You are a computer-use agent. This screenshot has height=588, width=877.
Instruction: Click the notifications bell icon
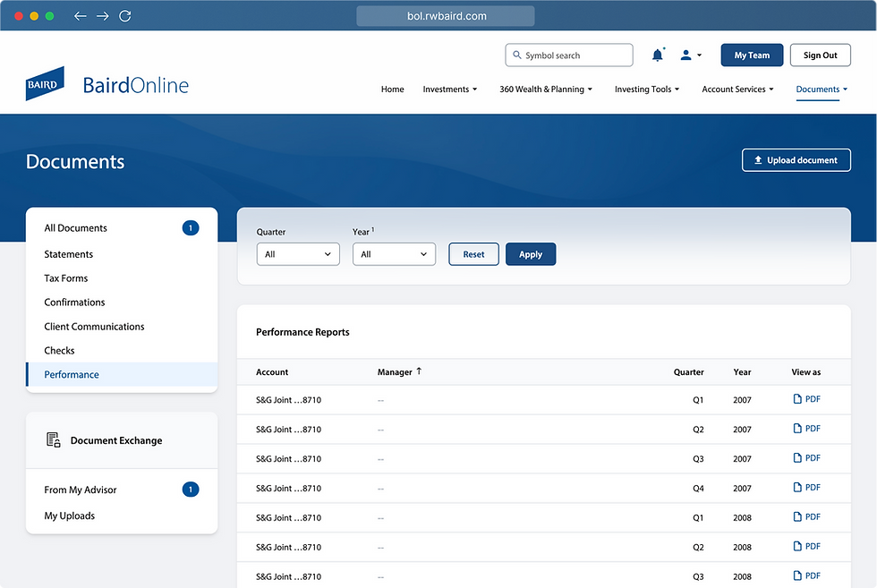657,55
